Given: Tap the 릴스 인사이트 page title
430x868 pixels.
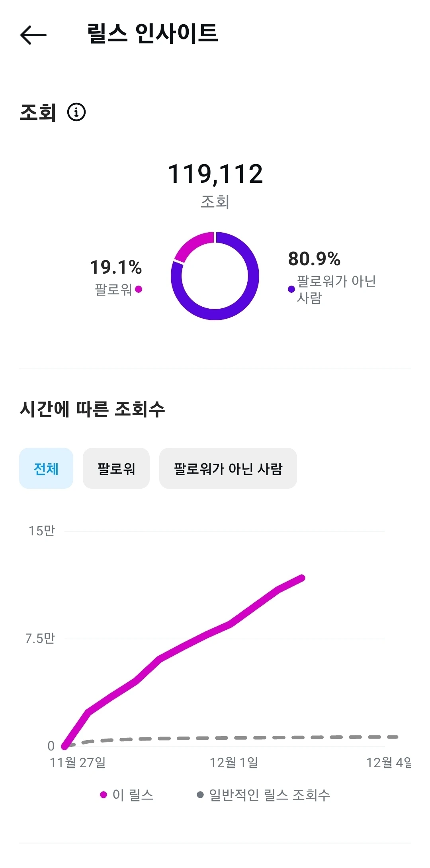Looking at the screenshot, I should [152, 33].
